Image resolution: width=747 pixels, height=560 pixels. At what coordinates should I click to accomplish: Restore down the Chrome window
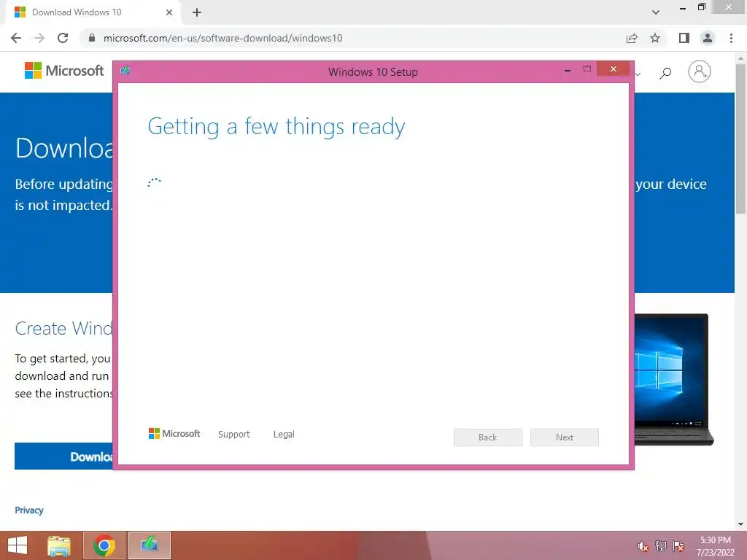(x=701, y=7)
